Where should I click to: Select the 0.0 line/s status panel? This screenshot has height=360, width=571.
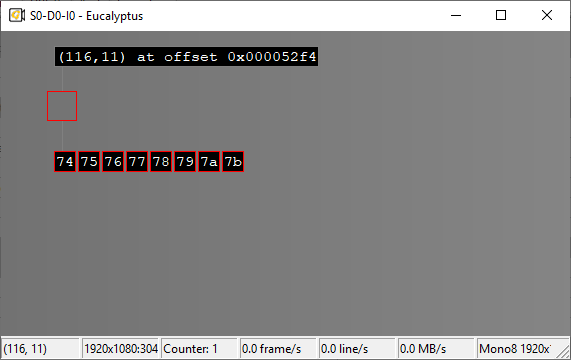(x=357, y=349)
